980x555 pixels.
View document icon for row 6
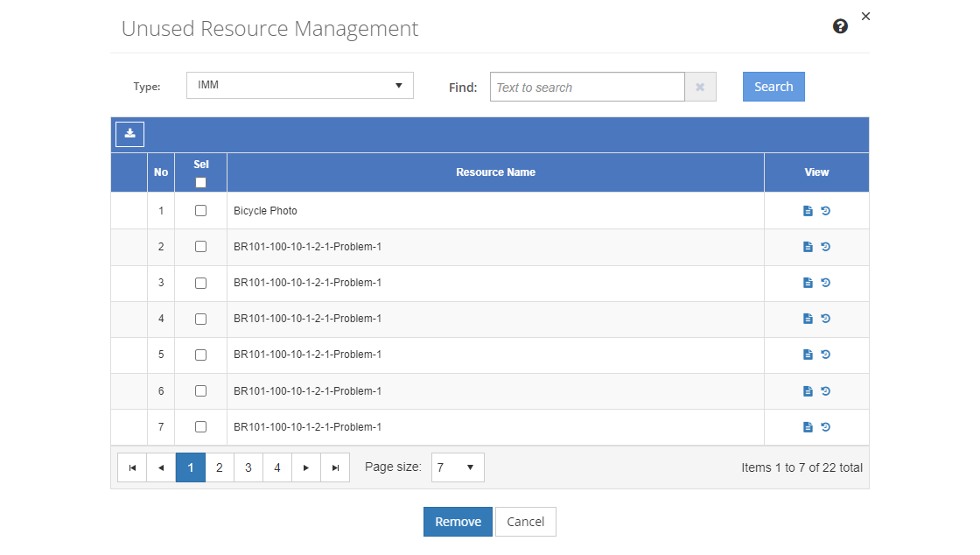click(808, 391)
